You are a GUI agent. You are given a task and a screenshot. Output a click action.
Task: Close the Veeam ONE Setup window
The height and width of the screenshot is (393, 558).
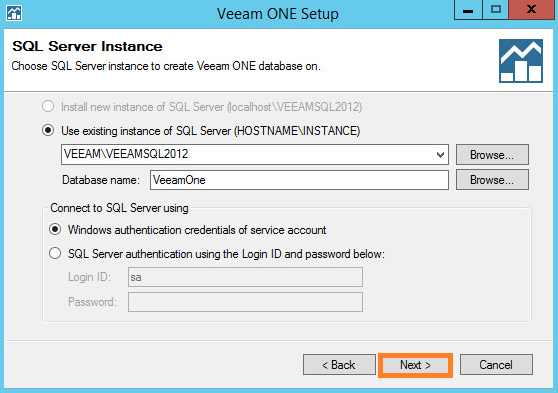[531, 10]
